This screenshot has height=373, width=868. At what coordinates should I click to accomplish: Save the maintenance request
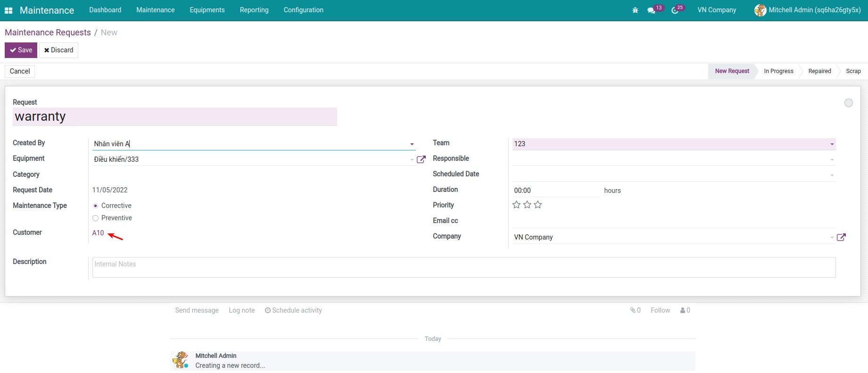[x=21, y=50]
